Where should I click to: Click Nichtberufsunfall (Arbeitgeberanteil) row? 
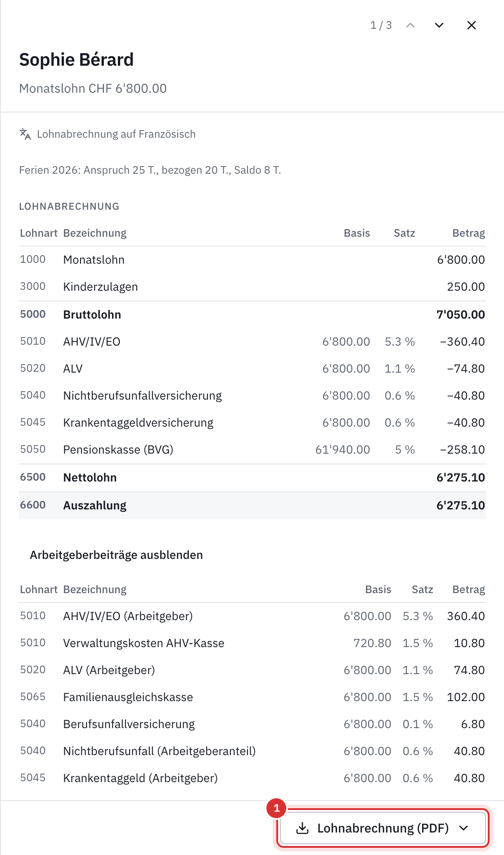(x=252, y=751)
